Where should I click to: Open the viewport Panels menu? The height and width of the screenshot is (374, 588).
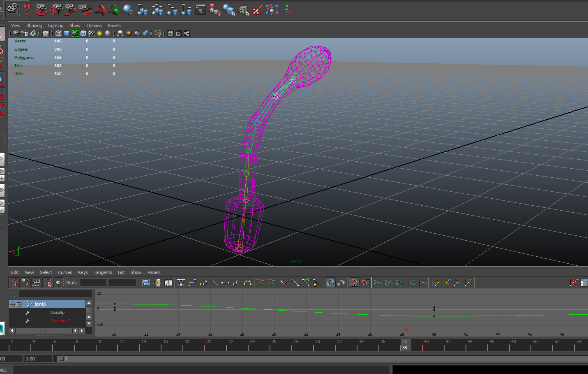coord(114,26)
